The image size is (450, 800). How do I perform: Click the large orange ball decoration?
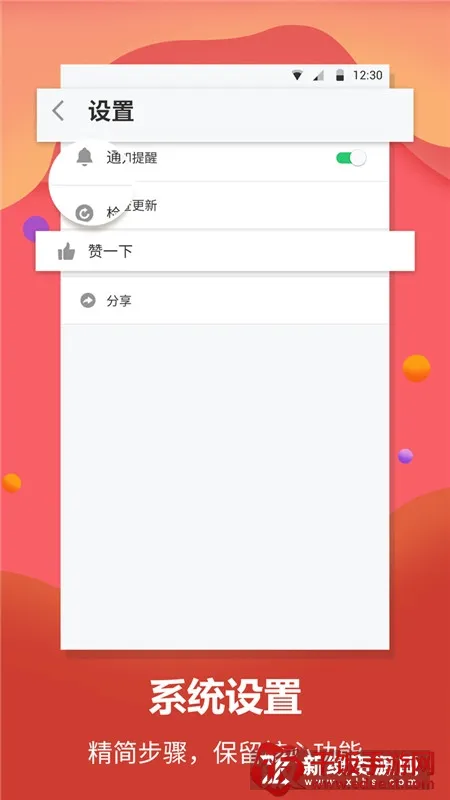(x=416, y=368)
